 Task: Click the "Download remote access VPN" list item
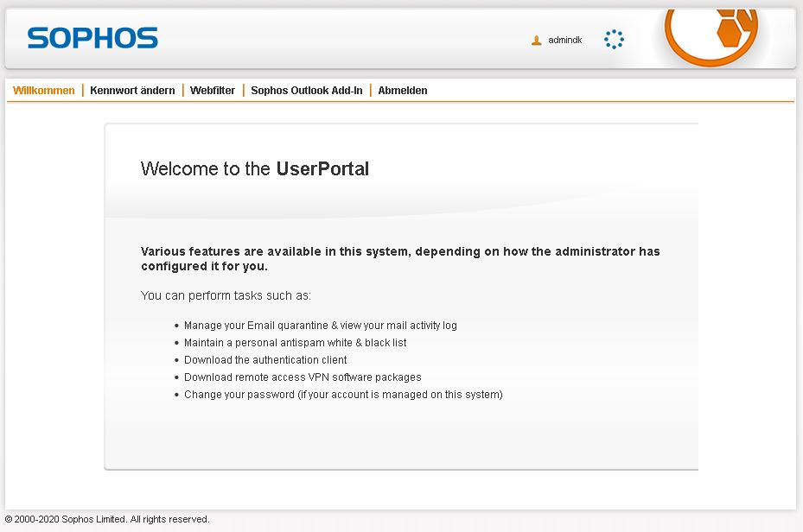click(303, 377)
